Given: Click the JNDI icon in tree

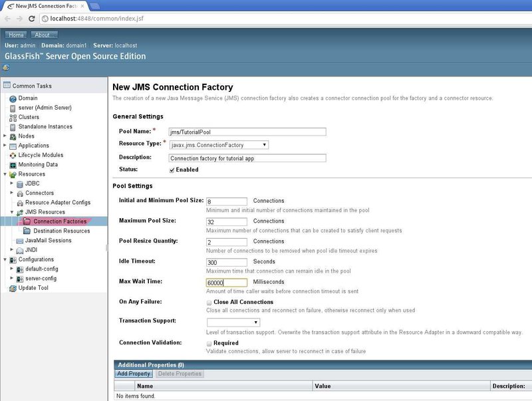Looking at the screenshot, I should [x=20, y=251].
